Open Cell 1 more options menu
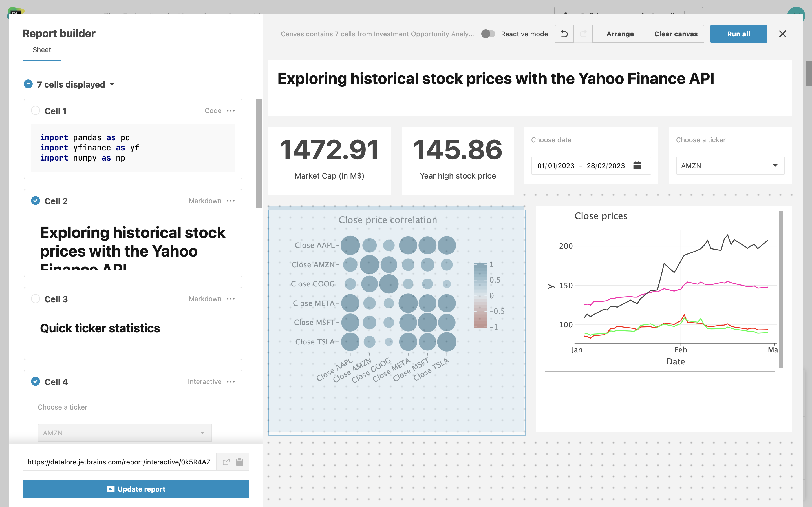 (231, 111)
